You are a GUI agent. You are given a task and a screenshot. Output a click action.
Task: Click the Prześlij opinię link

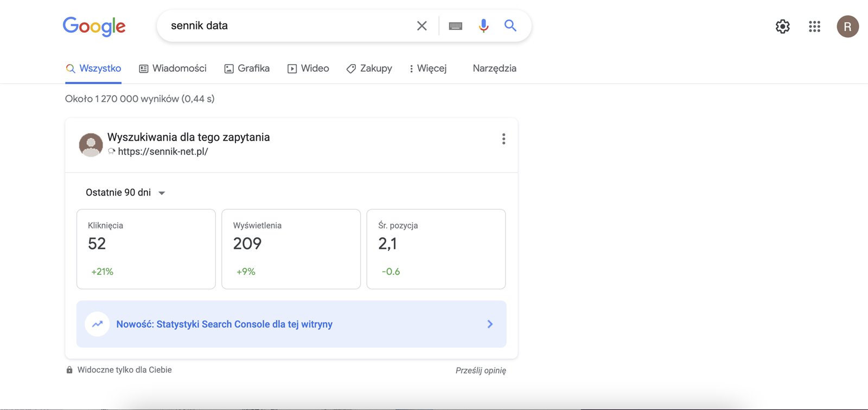coord(481,370)
